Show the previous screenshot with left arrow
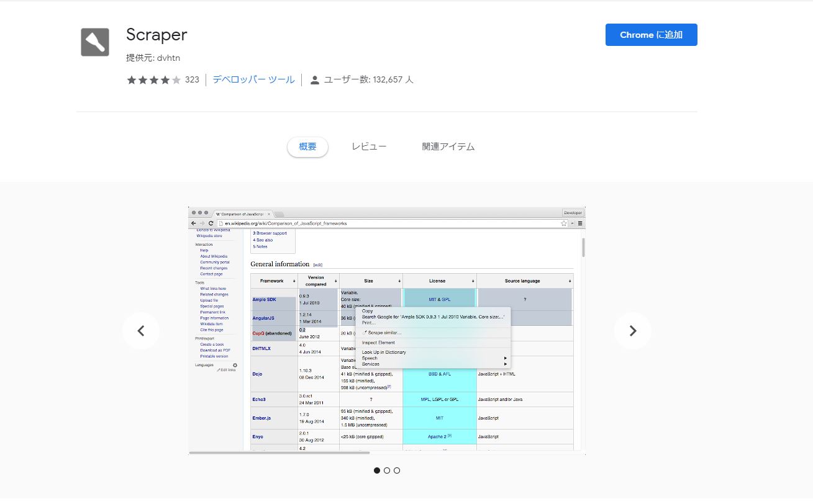The width and height of the screenshot is (813, 504). (x=141, y=331)
